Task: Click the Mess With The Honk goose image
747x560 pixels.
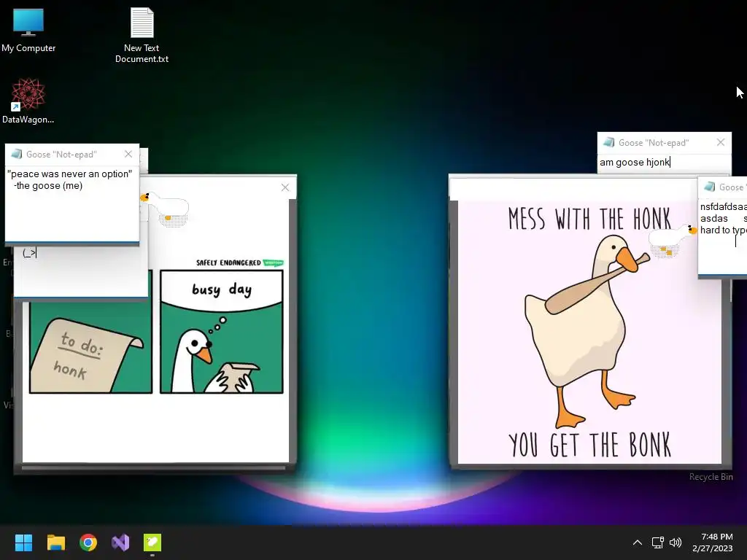Action: (x=589, y=332)
